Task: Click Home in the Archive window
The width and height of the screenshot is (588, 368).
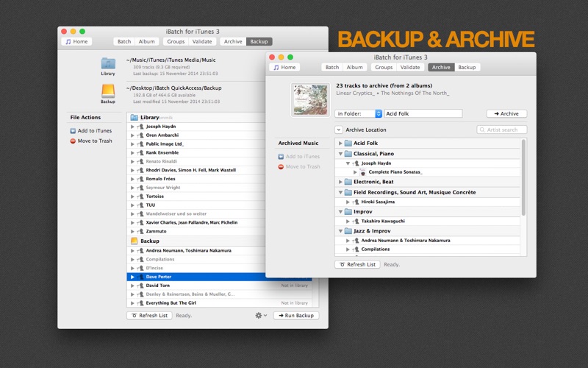Action: point(284,67)
